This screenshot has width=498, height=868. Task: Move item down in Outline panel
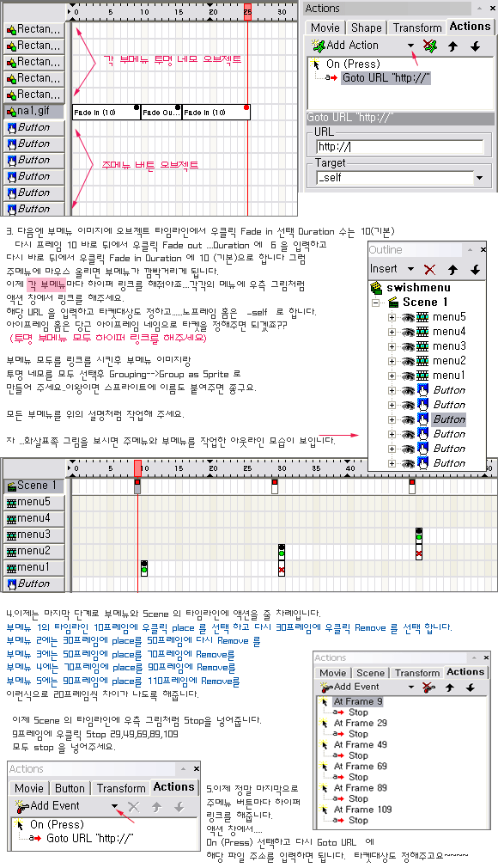[475, 270]
